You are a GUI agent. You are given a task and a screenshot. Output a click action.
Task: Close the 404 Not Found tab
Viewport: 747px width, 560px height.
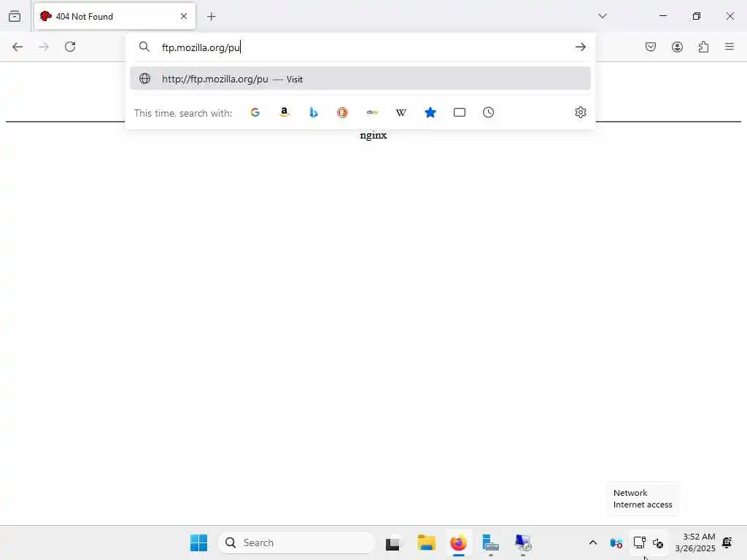tap(184, 16)
